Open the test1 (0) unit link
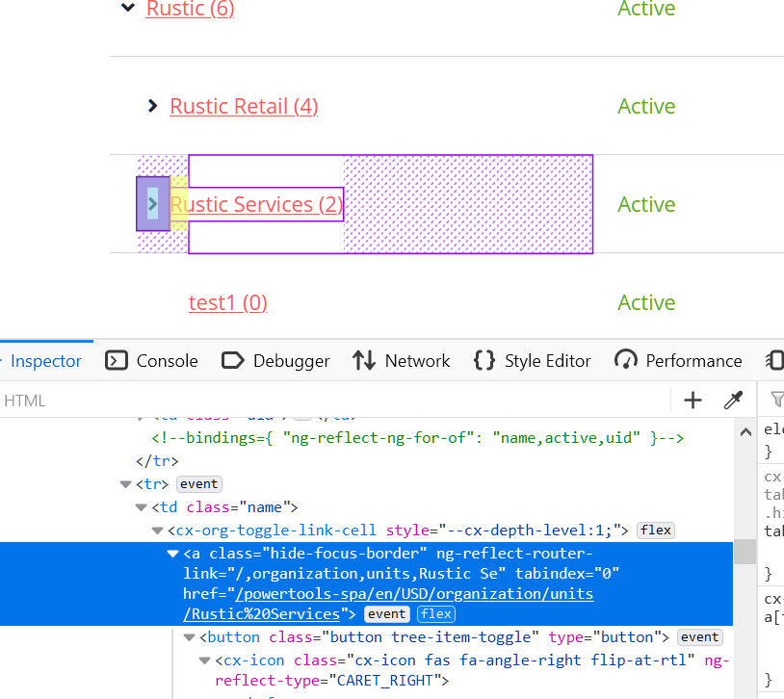Viewport: 784px width, 699px height. 228,302
